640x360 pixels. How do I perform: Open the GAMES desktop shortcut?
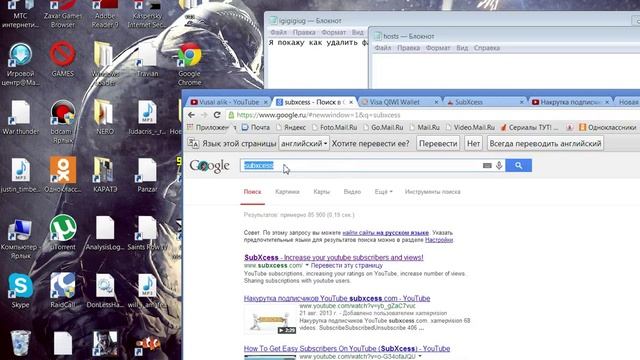[62, 59]
